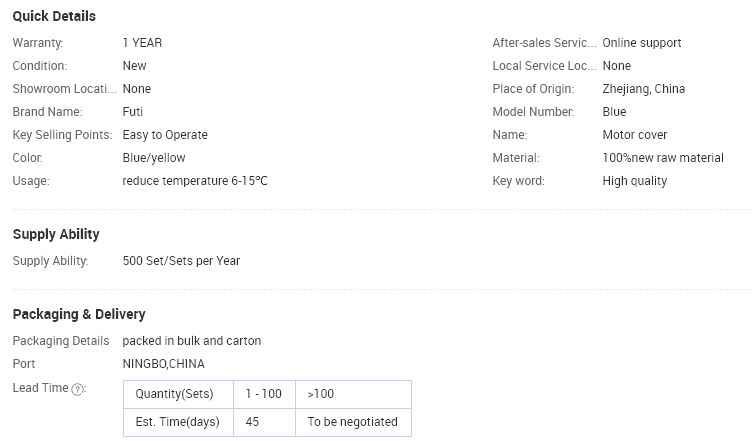Select the Quantity(Sets) table header cell
Image resolution: width=755 pixels, height=441 pixels.
coord(179,394)
